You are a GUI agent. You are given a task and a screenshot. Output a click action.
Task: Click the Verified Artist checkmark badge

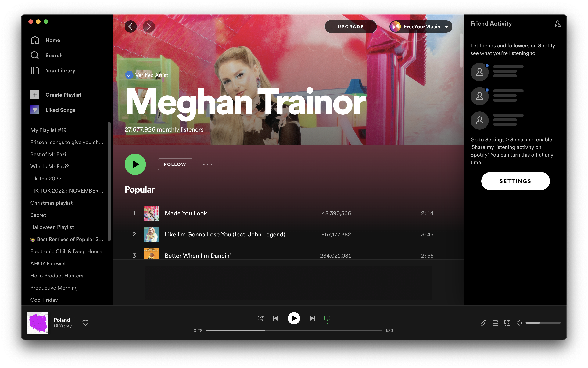(x=129, y=75)
